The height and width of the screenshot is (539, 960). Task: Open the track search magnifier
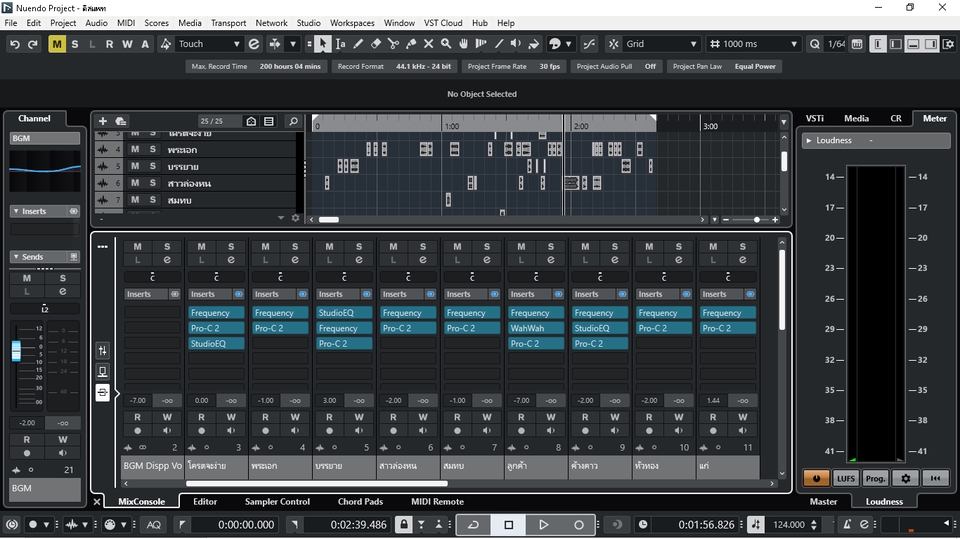[293, 121]
